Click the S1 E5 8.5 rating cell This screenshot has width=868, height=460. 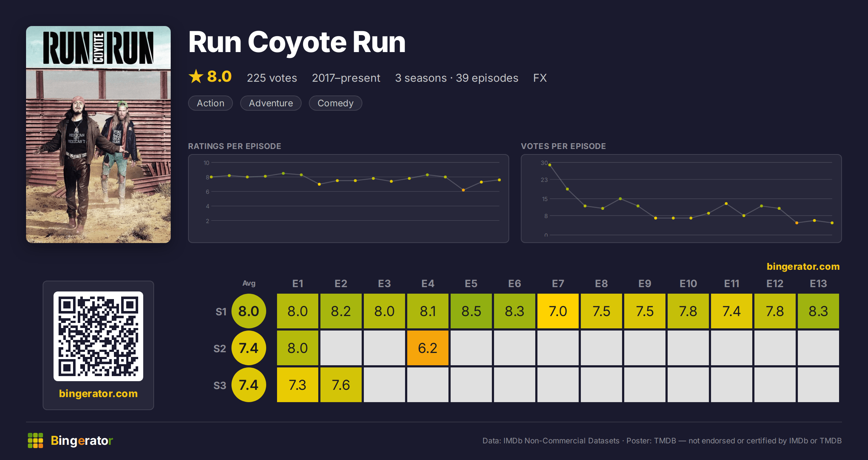click(x=471, y=311)
